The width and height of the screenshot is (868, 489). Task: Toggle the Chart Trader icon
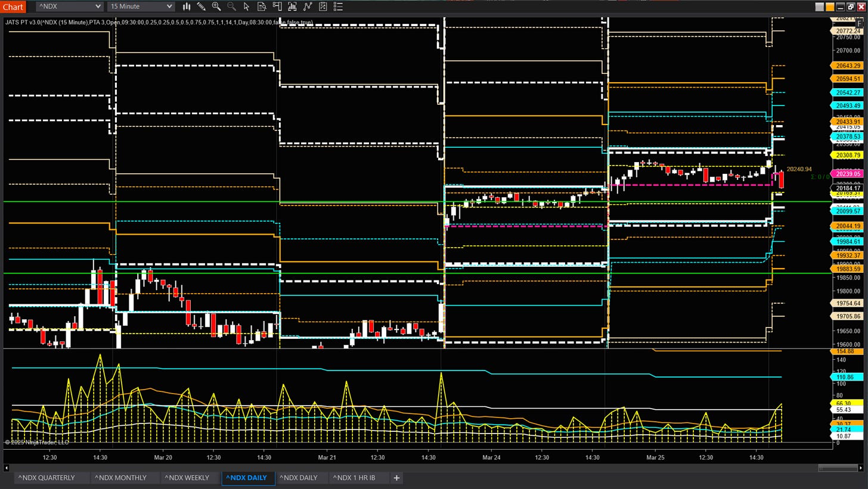pyautogui.click(x=277, y=7)
